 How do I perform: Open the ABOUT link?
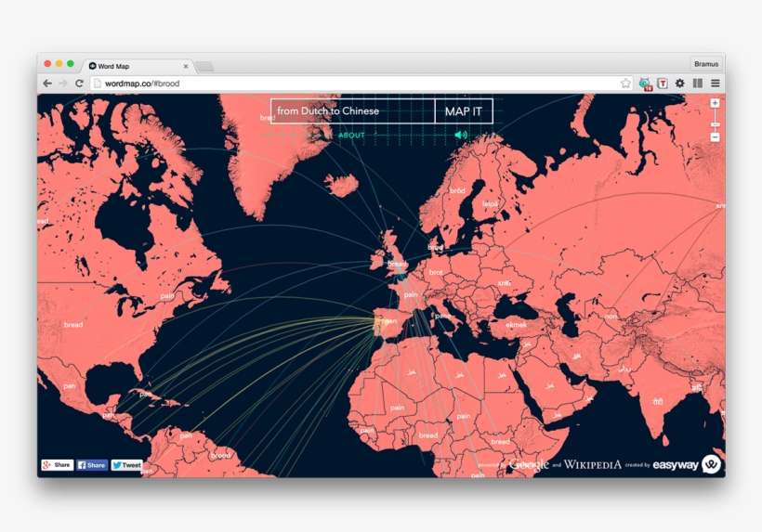click(351, 136)
